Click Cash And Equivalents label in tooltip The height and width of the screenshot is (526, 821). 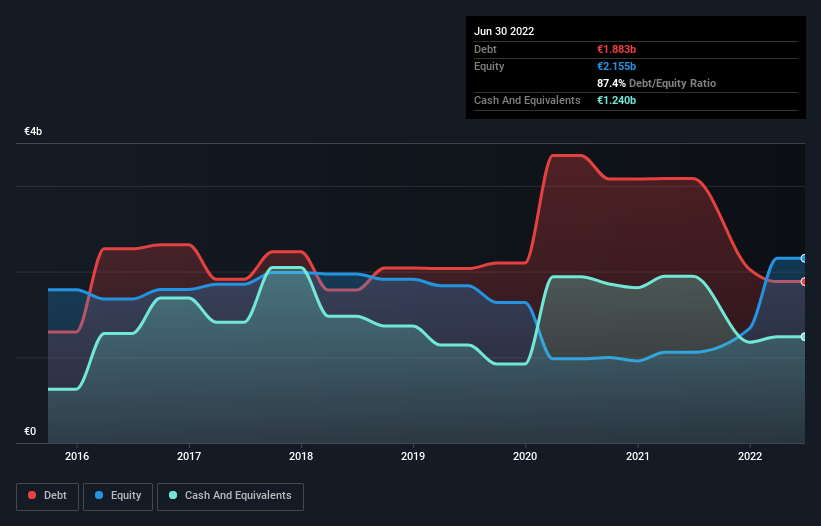(x=527, y=100)
